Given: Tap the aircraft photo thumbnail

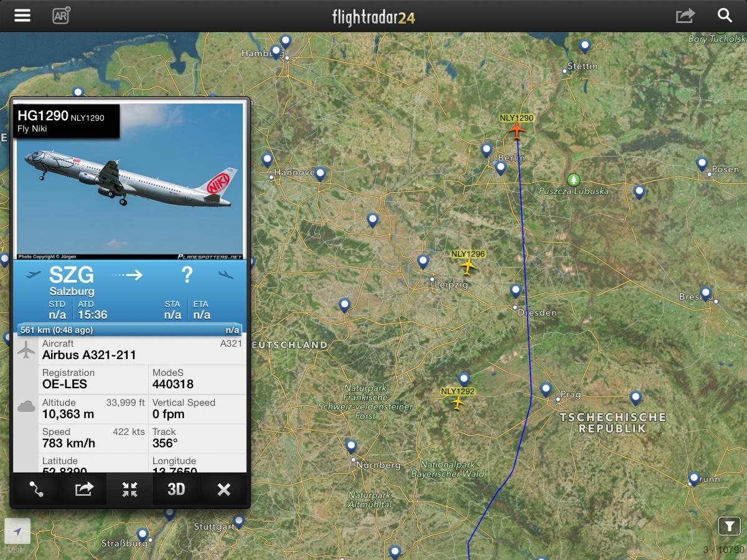Looking at the screenshot, I should coord(129,181).
